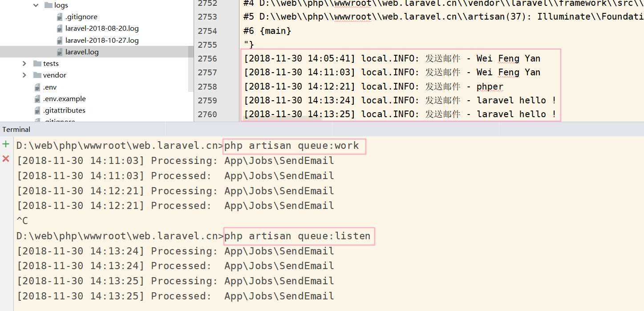The width and height of the screenshot is (644, 311).
Task: Click the ^C line in terminal
Action: 22,221
